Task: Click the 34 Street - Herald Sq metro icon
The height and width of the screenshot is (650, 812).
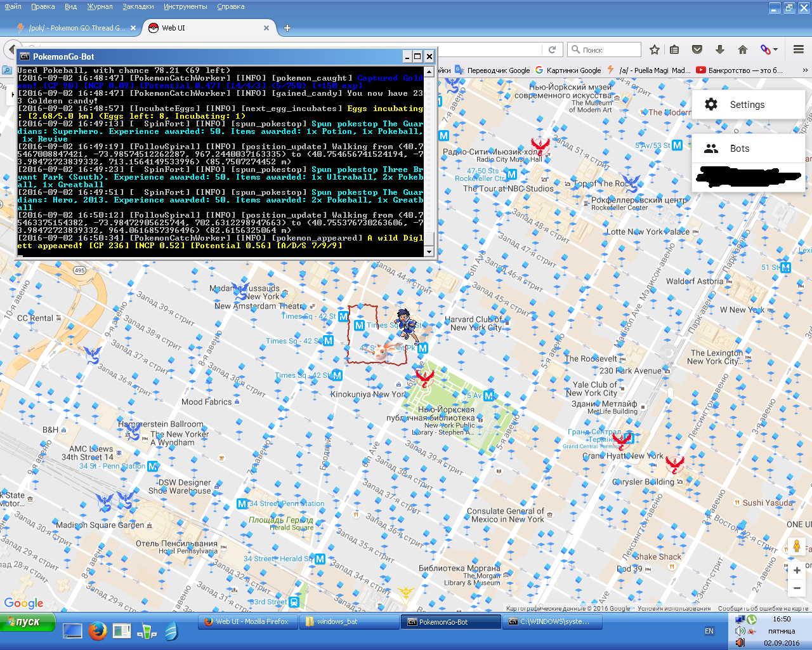Action: click(x=320, y=559)
